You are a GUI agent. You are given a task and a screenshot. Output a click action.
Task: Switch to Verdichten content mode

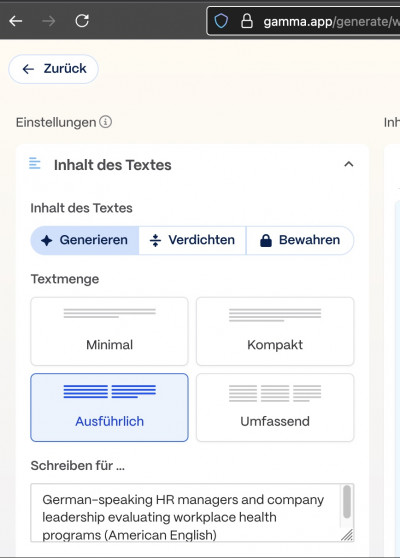(x=192, y=240)
